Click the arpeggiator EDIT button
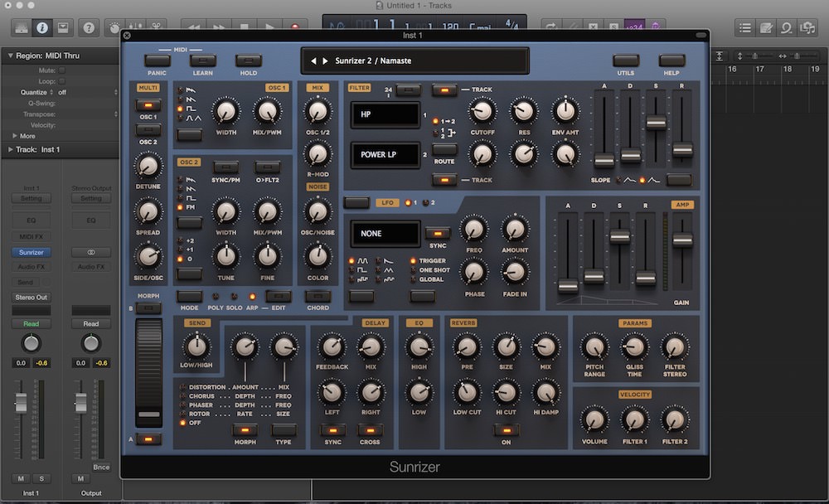829x504 pixels. click(279, 296)
